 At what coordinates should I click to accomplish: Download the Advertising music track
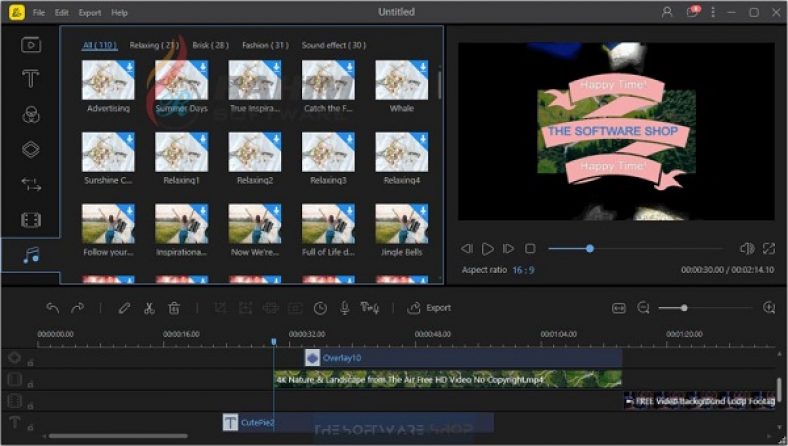129,66
